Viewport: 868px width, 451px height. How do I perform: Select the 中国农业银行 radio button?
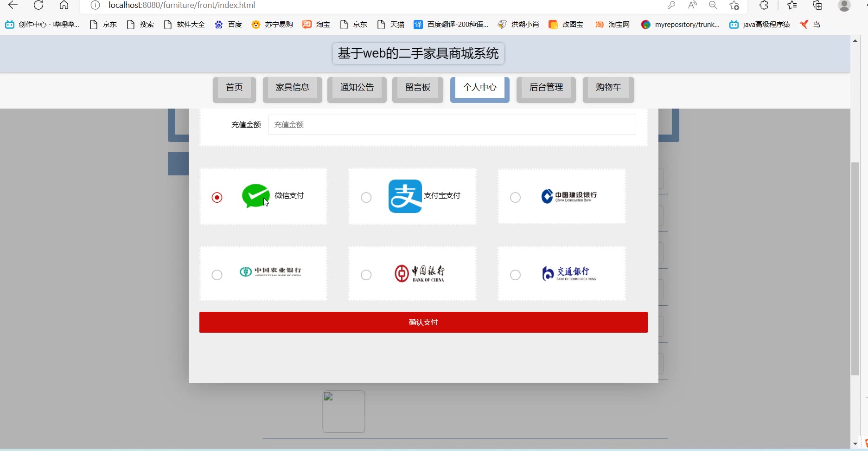(x=217, y=275)
